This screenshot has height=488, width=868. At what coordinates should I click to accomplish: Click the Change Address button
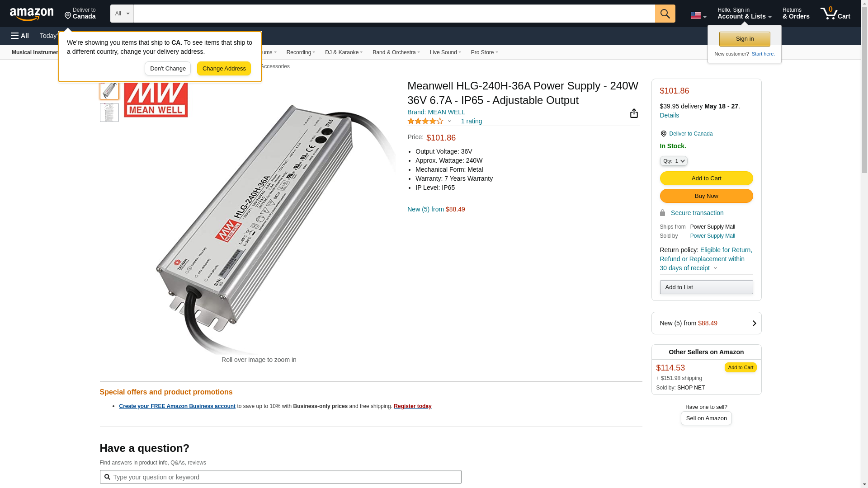(x=224, y=69)
